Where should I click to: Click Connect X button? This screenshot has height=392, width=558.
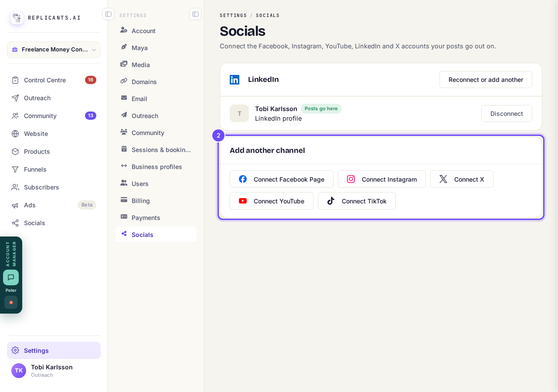pyautogui.click(x=462, y=179)
